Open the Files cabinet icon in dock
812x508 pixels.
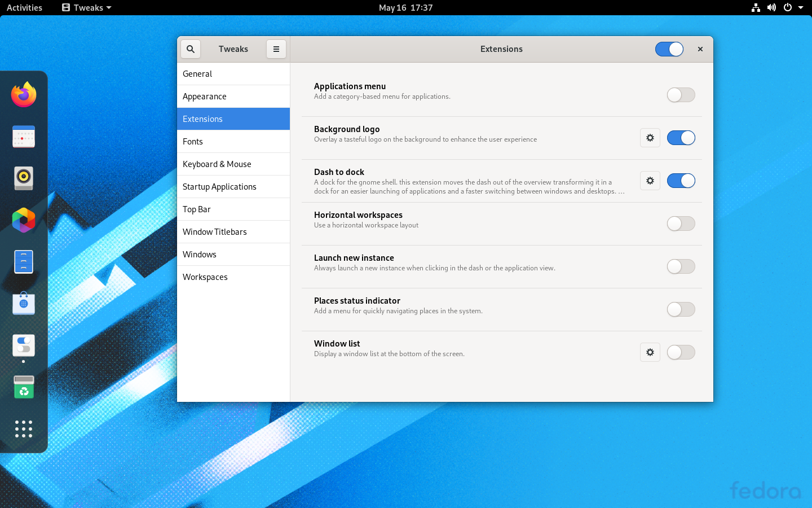click(x=24, y=262)
